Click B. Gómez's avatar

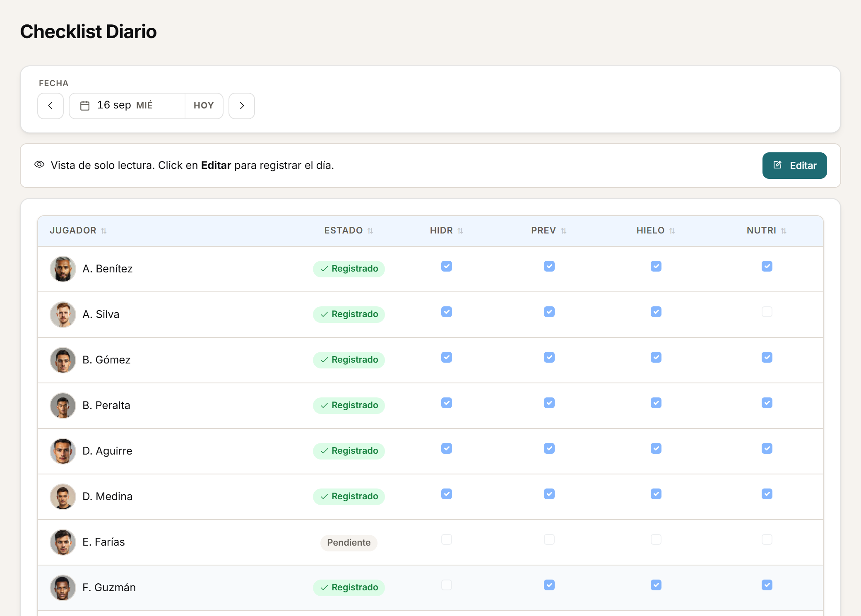click(63, 360)
